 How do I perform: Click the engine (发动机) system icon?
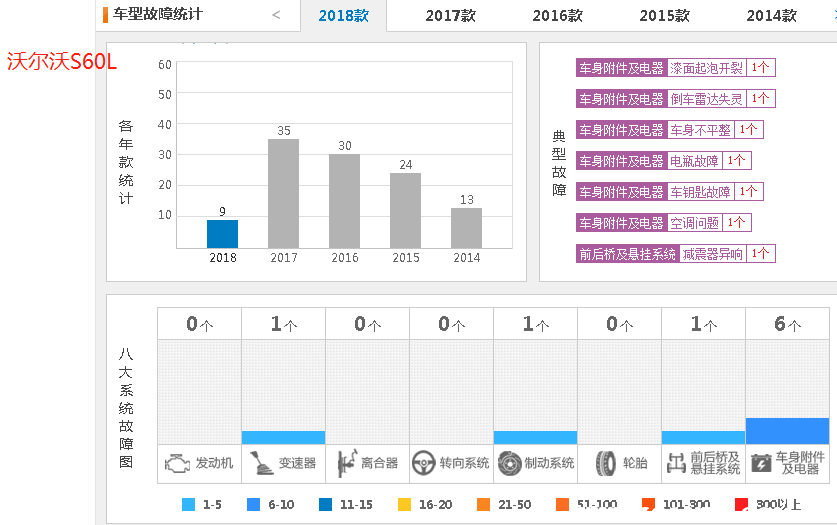click(177, 463)
